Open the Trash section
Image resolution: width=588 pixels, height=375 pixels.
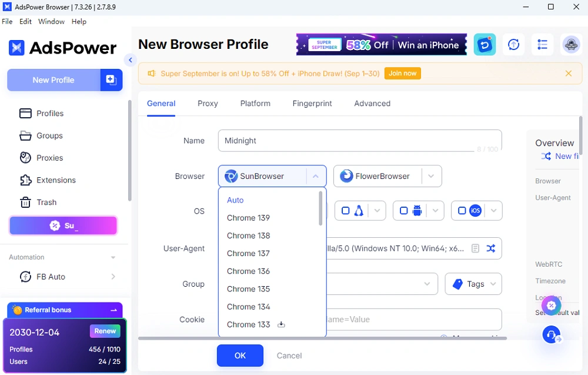[38, 203]
